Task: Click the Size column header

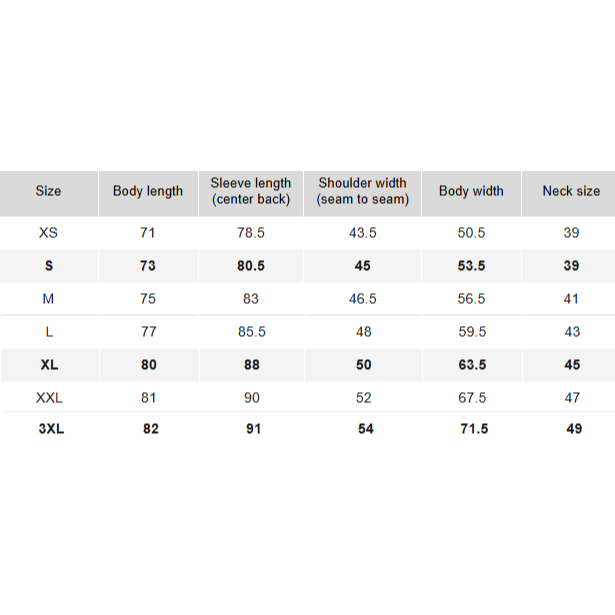Action: point(48,191)
